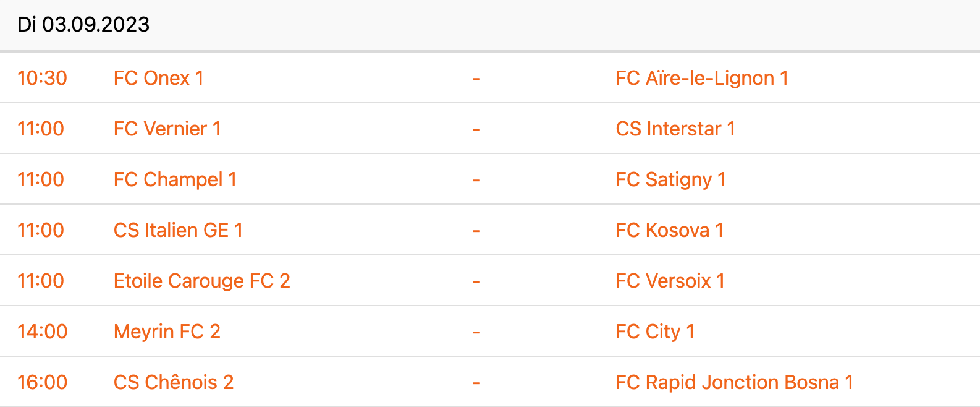Open FC Rapid Jonction Bosna 1 page
This screenshot has height=407, width=980.
click(x=734, y=382)
